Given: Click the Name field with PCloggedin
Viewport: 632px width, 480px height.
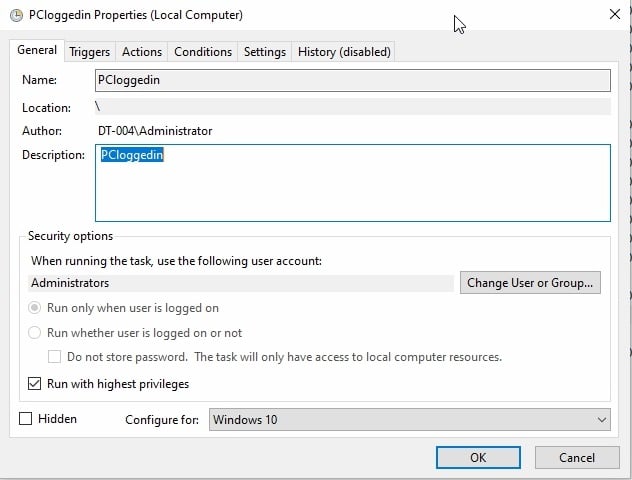Looking at the screenshot, I should (353, 80).
